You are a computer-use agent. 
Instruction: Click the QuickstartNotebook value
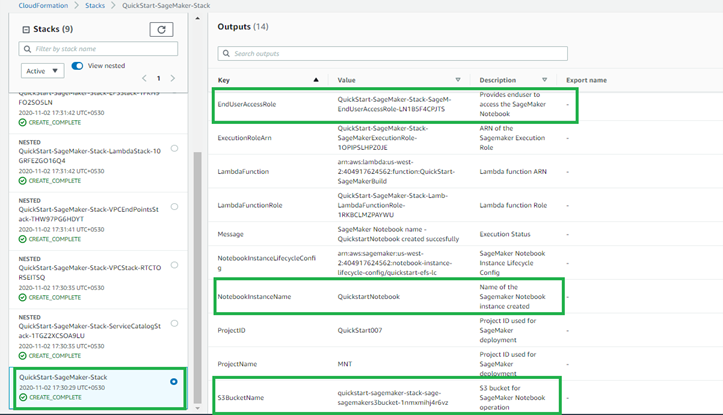(x=368, y=296)
